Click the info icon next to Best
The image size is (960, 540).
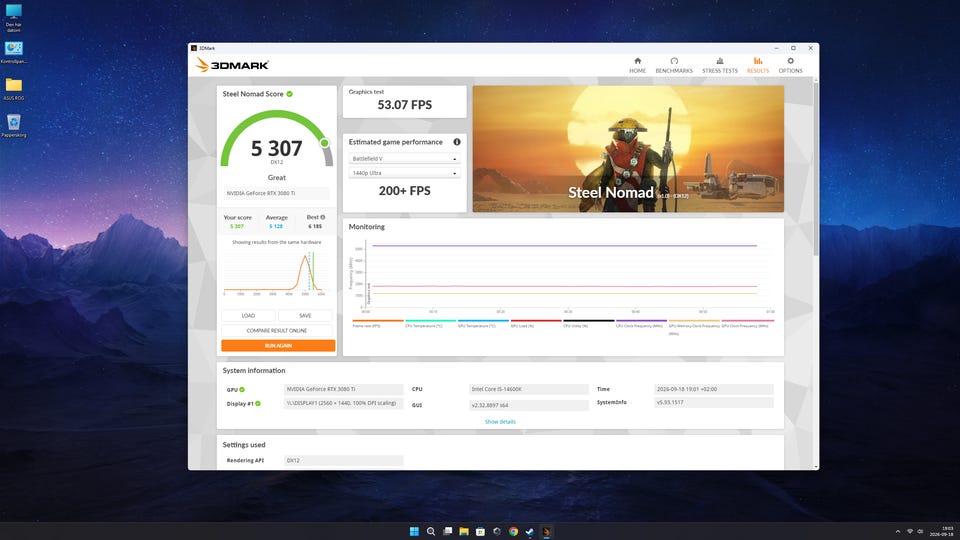point(323,217)
